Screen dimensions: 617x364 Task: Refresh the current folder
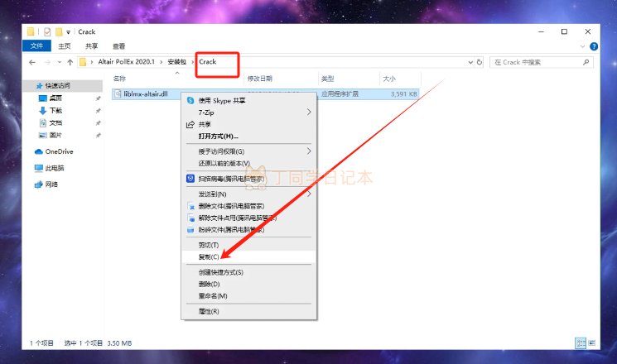click(x=480, y=62)
